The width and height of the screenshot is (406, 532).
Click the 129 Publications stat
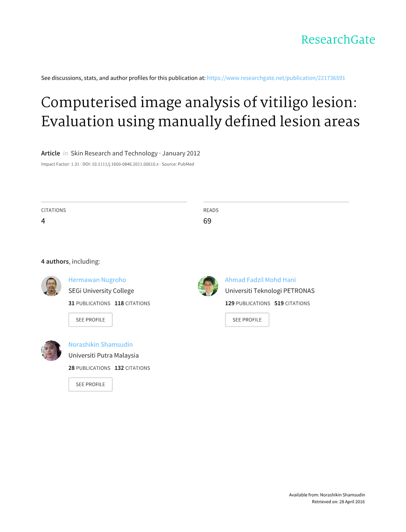247,303
